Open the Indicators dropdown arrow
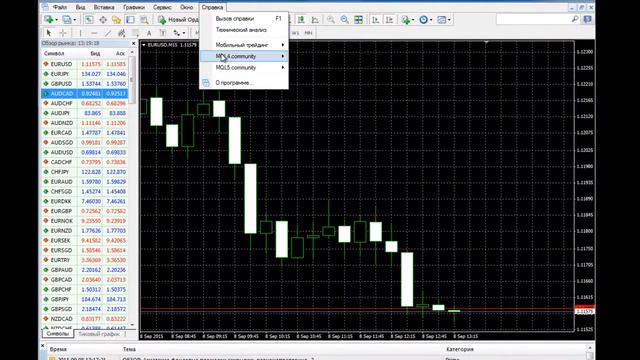Viewport: 640px width, 360px height. click(413, 20)
